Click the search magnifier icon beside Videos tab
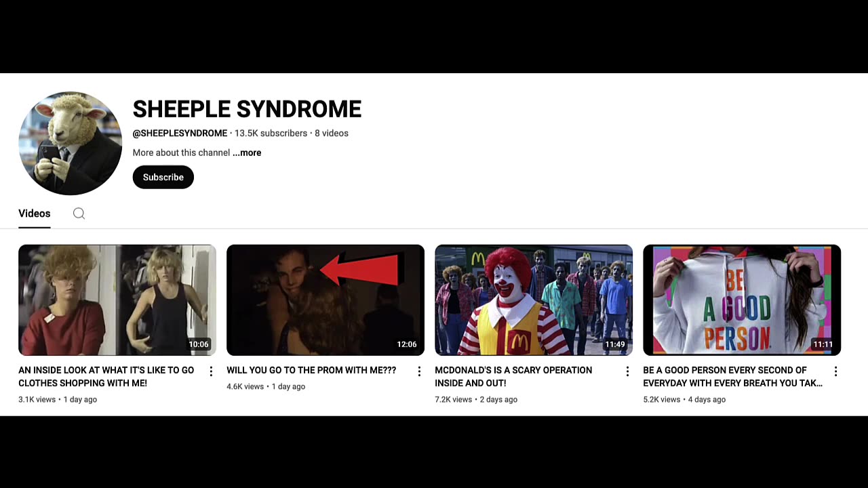 (79, 213)
